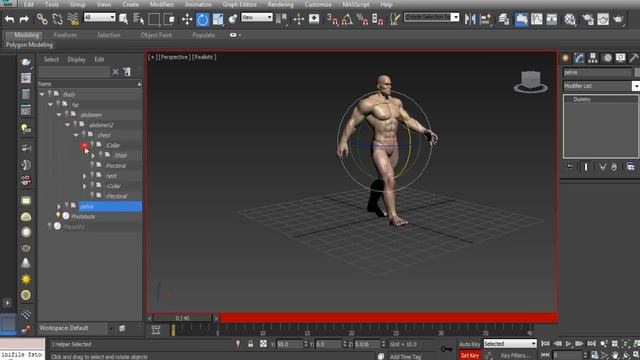Collapse the 'abdomen2' tree node
The image size is (640, 360).
click(x=67, y=124)
